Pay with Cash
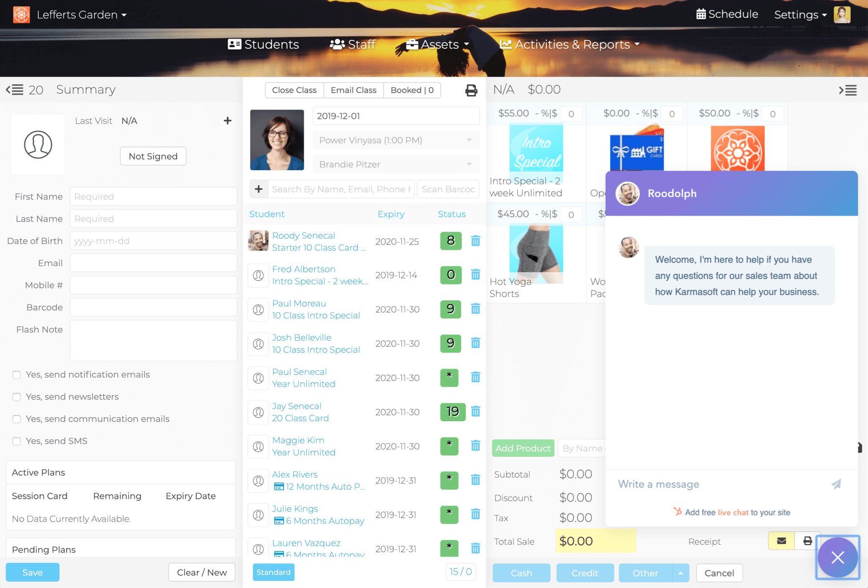Screen dimensions: 868x588 click(x=521, y=573)
